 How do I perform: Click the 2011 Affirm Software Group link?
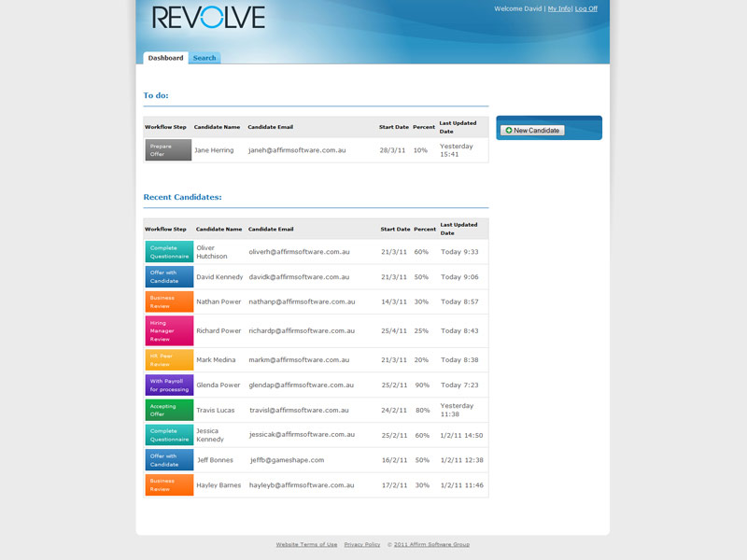pyautogui.click(x=431, y=544)
